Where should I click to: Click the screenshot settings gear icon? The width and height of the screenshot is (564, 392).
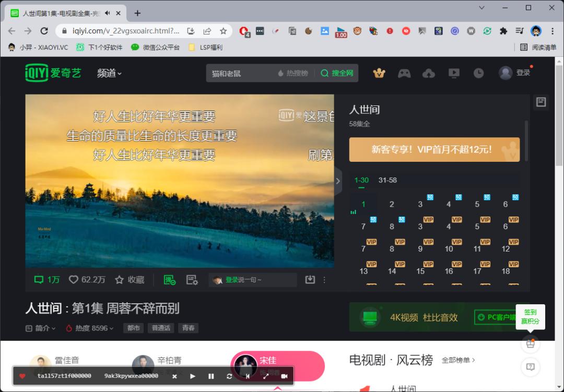[193, 279]
